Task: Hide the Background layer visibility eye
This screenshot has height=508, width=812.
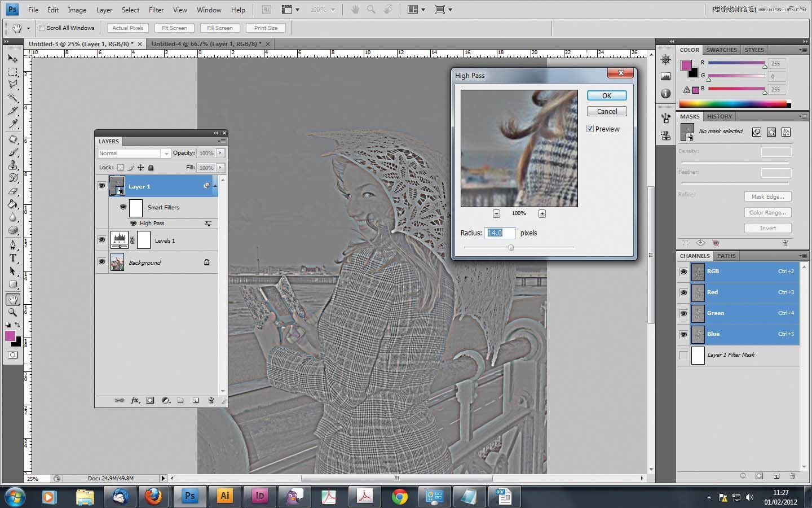Action: 101,262
